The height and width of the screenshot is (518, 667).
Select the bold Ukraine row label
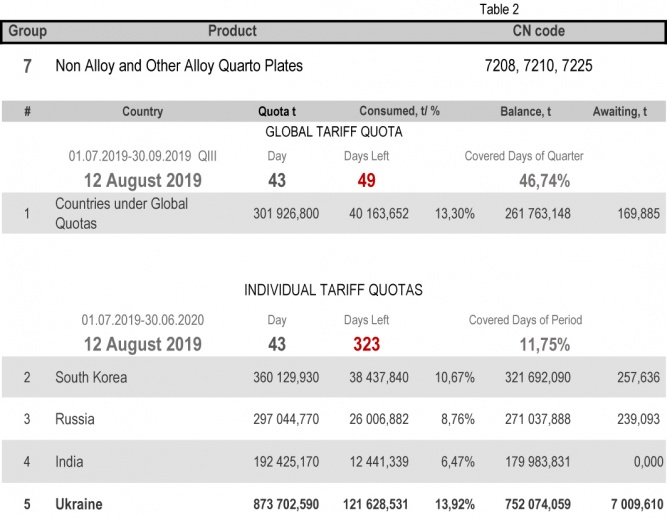(79, 504)
